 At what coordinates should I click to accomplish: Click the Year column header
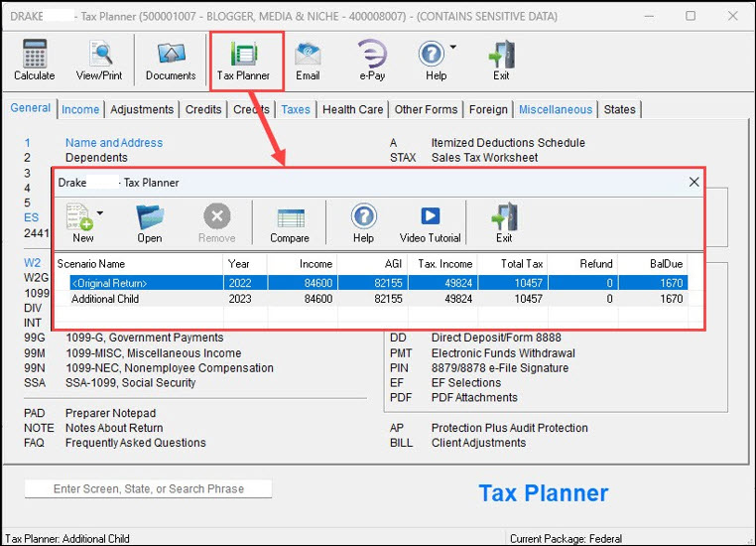pos(245,264)
